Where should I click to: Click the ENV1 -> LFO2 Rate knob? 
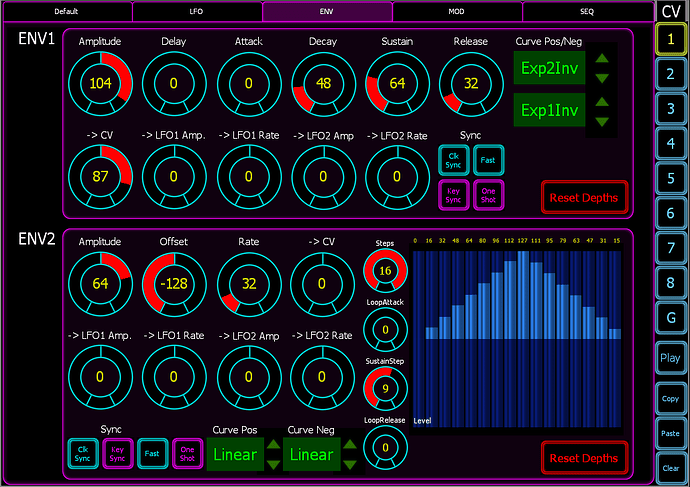[x=397, y=177]
